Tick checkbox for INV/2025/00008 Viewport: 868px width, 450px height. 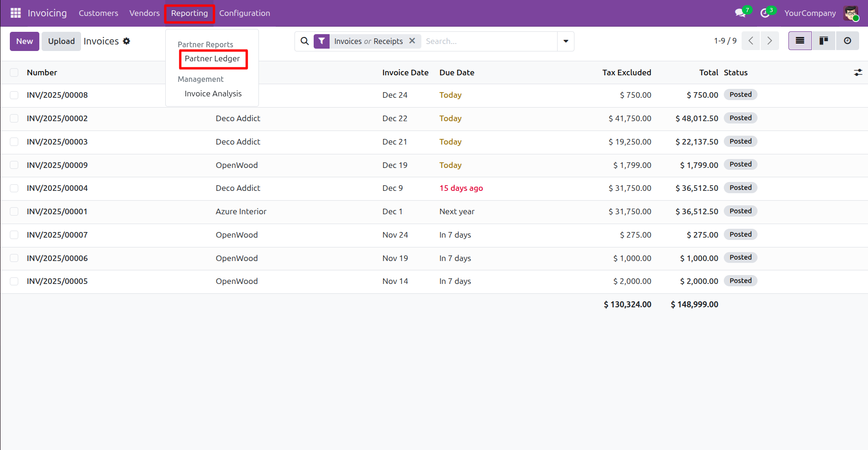pyautogui.click(x=14, y=95)
